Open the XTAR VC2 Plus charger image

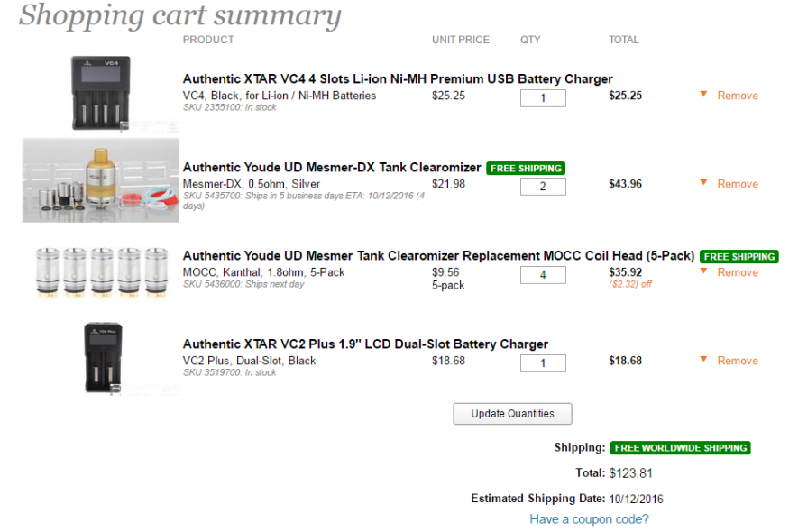click(103, 358)
